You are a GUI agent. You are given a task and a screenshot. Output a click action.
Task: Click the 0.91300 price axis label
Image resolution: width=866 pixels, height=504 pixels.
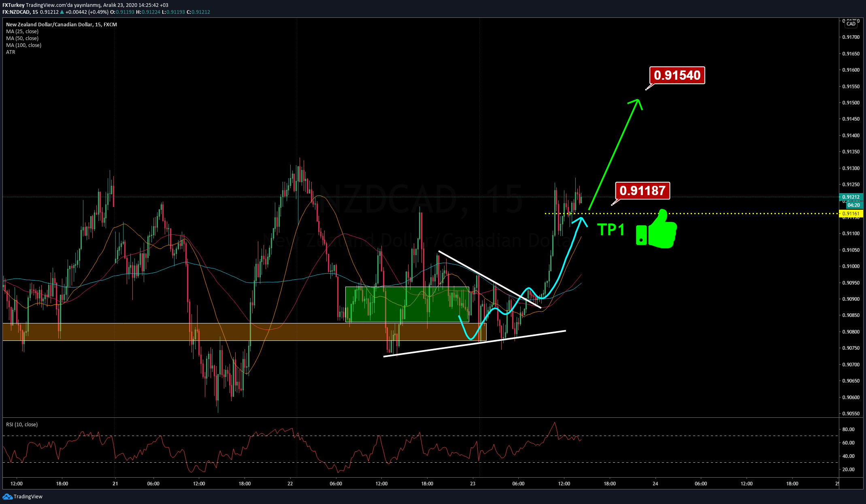click(x=851, y=168)
